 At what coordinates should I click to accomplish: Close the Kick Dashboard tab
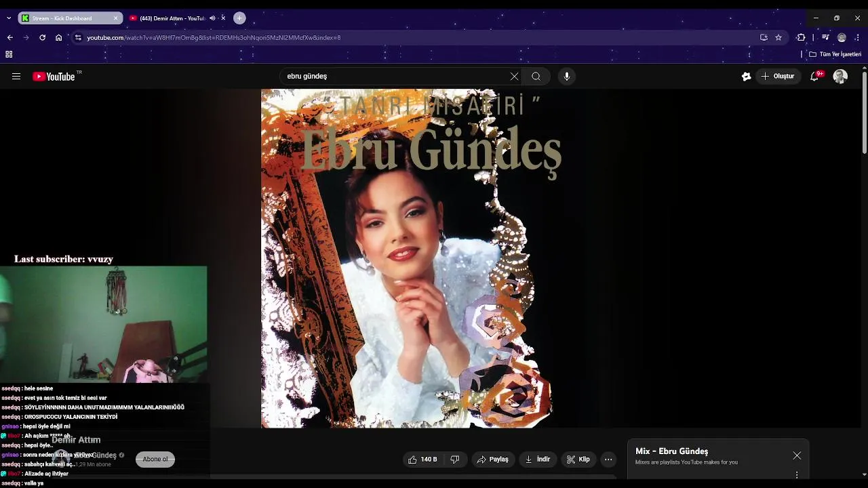point(115,18)
